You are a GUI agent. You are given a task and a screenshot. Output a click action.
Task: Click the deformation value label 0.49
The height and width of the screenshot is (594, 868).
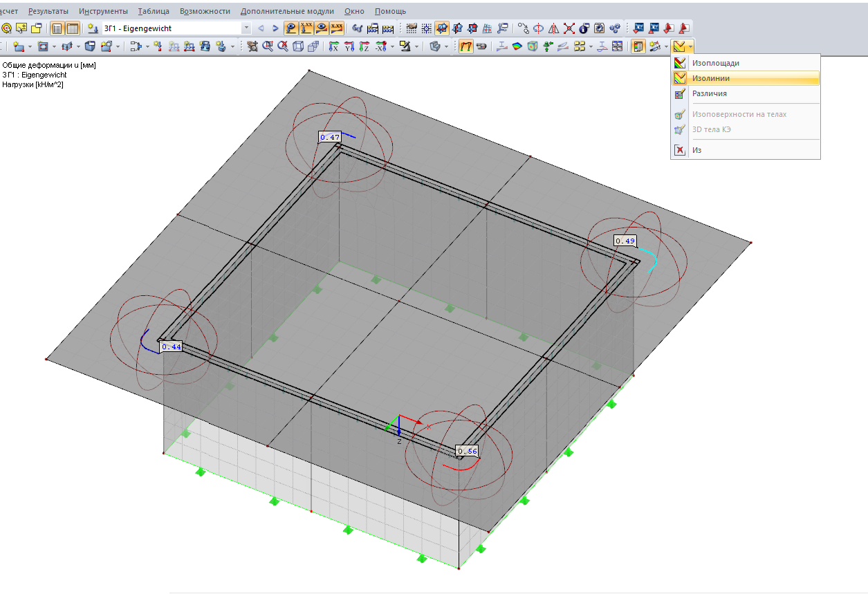tap(625, 241)
